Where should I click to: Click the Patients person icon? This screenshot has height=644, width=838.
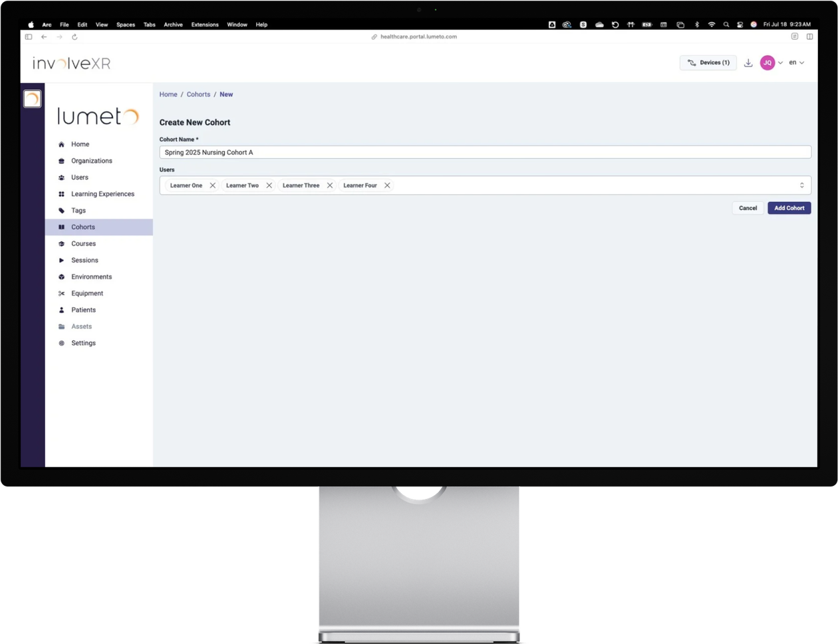pyautogui.click(x=61, y=310)
